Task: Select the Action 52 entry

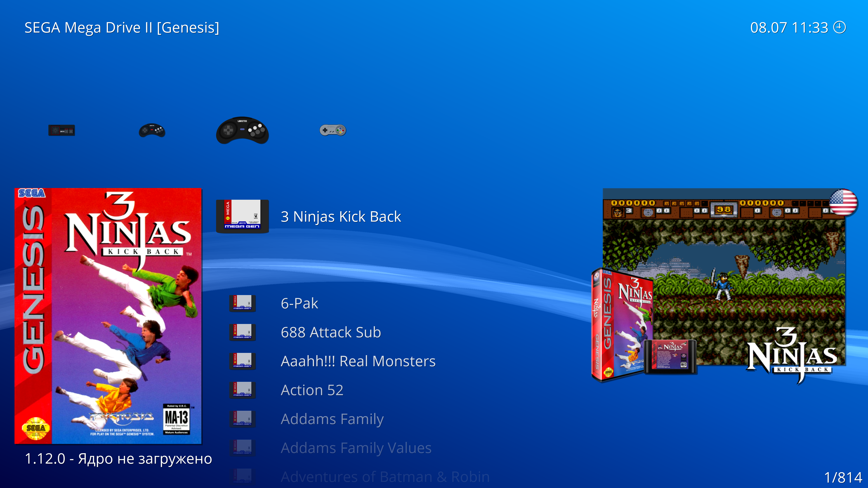Action: pos(312,390)
